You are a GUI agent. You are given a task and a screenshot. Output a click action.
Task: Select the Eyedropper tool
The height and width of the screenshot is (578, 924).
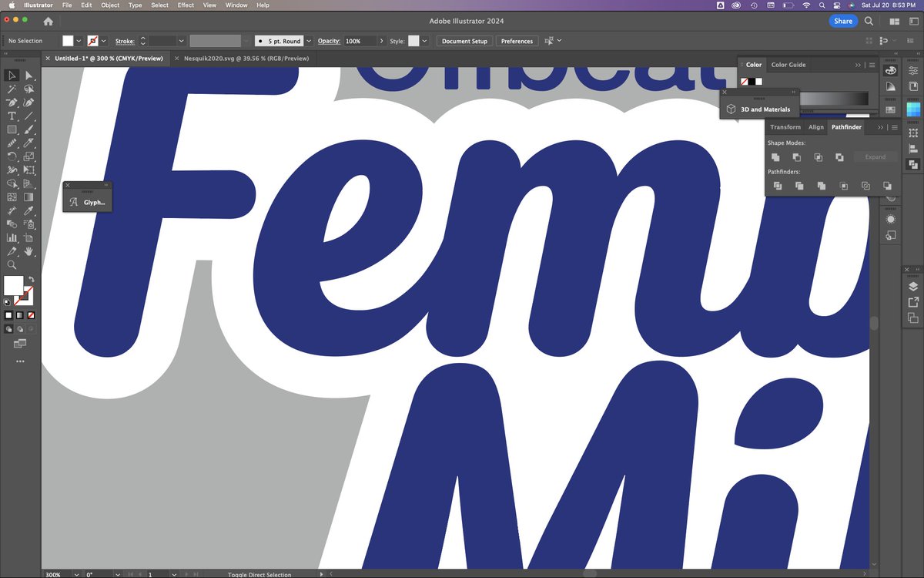28,210
